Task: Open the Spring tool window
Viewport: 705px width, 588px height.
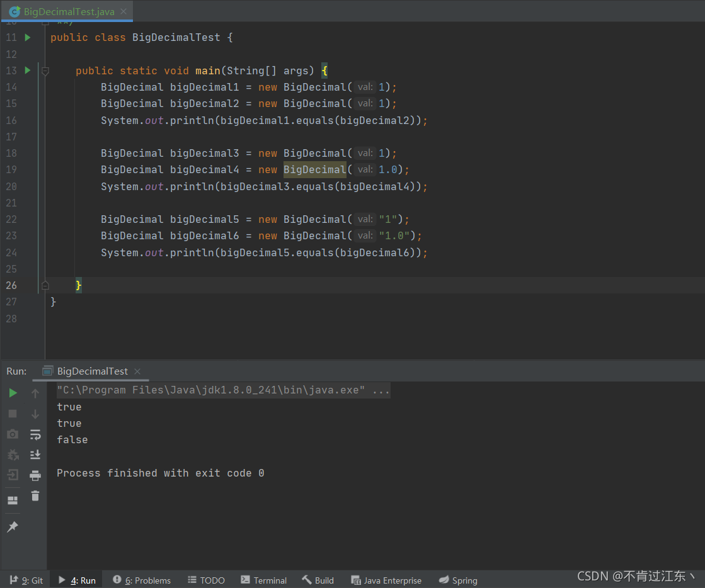Action: click(458, 580)
